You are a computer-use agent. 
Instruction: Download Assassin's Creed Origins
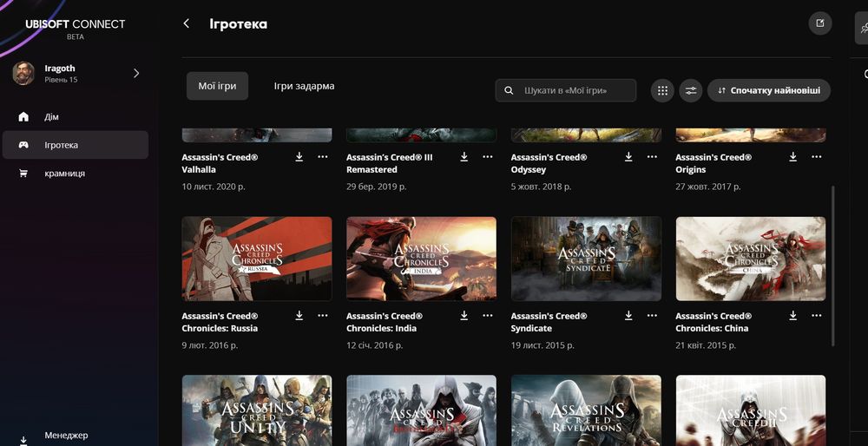tap(792, 156)
